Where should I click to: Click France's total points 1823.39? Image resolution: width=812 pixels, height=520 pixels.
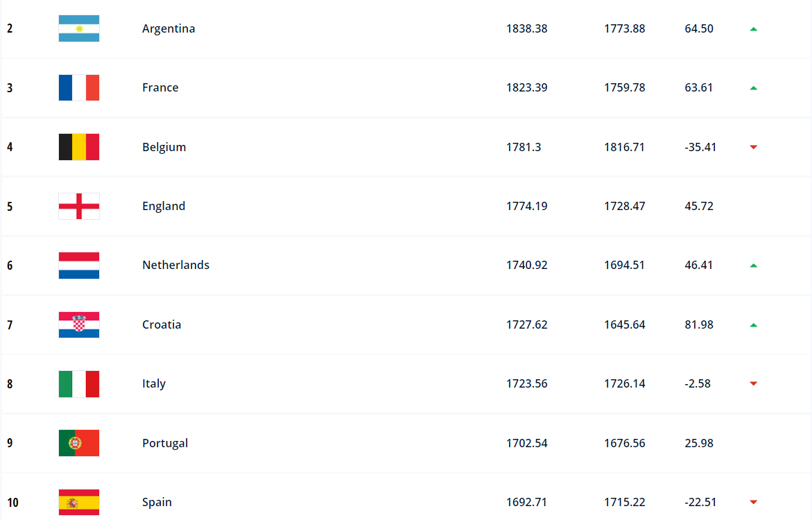coord(526,87)
